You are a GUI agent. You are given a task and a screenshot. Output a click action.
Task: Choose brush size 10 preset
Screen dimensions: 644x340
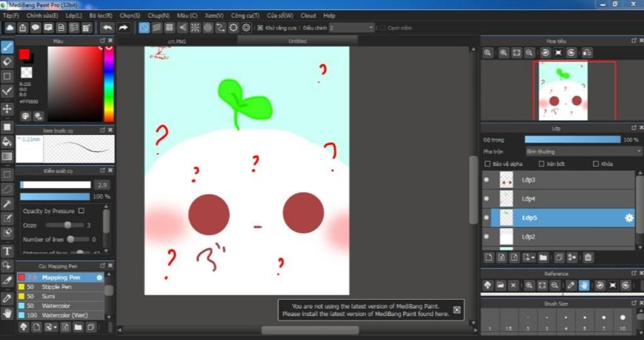[623, 321]
